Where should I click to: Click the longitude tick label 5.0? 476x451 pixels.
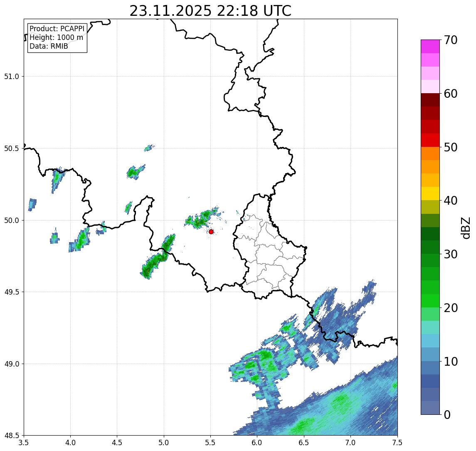tap(164, 443)
